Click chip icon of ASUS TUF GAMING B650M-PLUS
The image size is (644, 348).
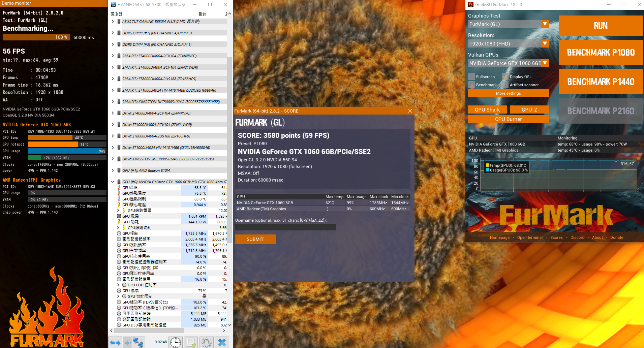[119, 22]
